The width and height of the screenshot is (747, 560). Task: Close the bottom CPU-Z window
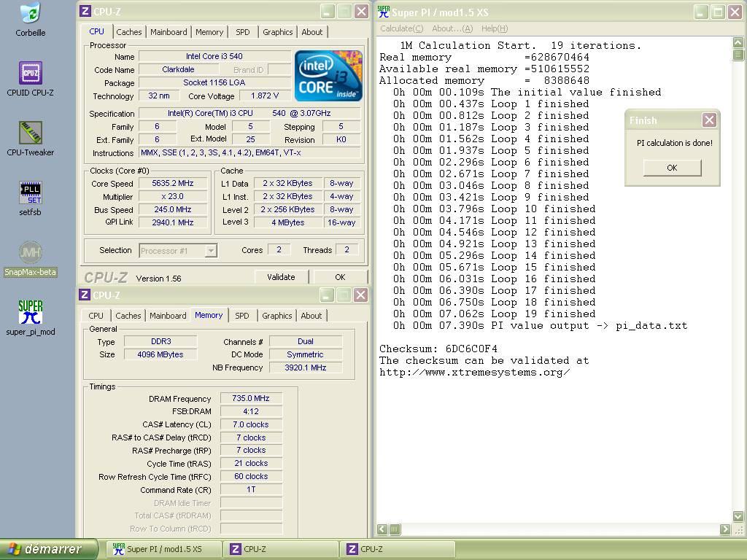360,295
